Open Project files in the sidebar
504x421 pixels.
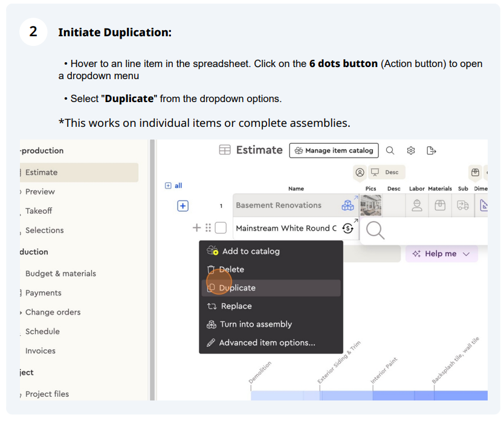tap(47, 394)
